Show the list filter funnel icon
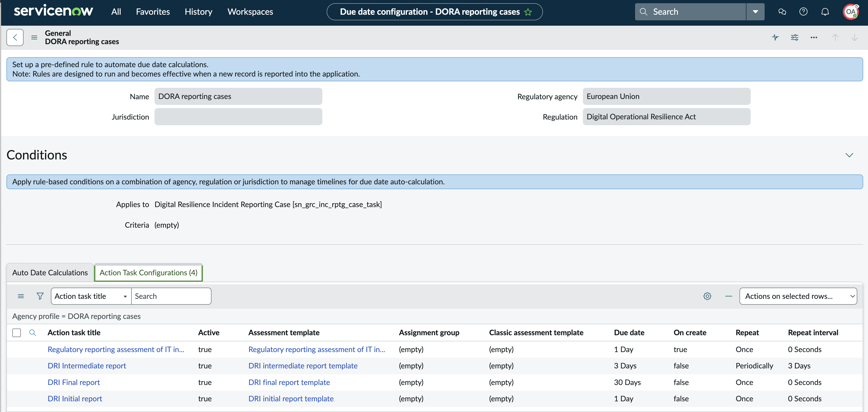868x412 pixels. click(40, 296)
